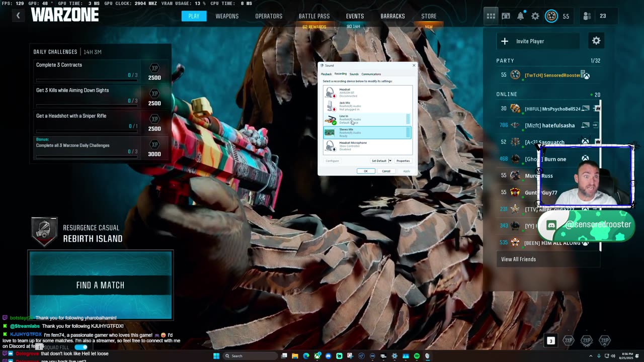Open the Operators menu tab

pyautogui.click(x=269, y=16)
